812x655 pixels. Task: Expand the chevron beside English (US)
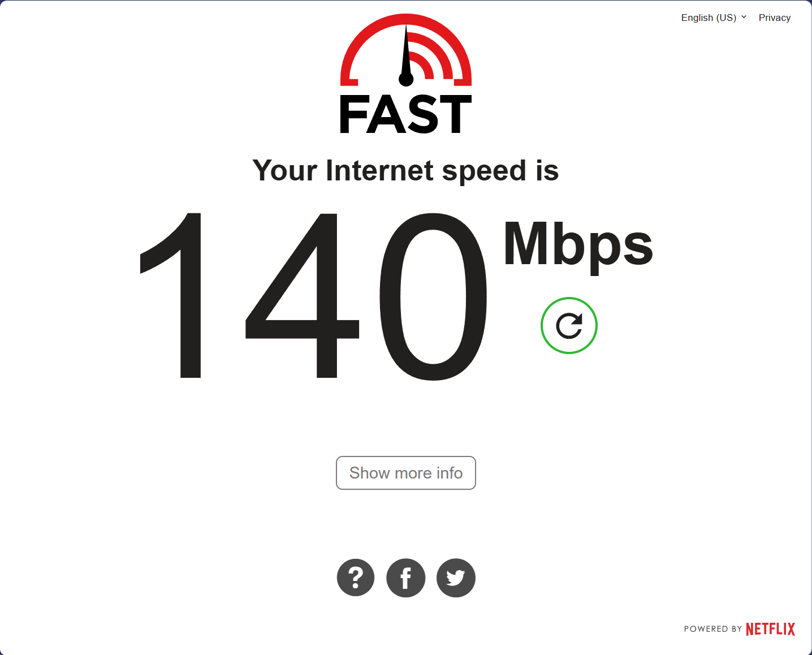click(x=744, y=17)
